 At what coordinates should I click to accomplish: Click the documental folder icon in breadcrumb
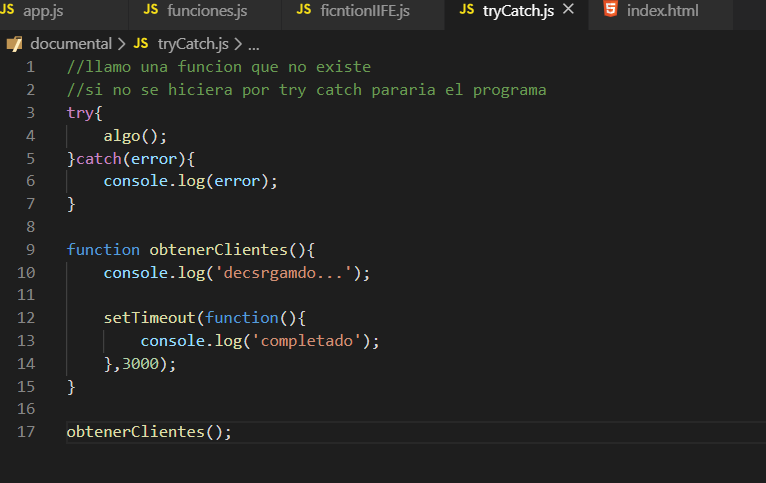(x=15, y=44)
